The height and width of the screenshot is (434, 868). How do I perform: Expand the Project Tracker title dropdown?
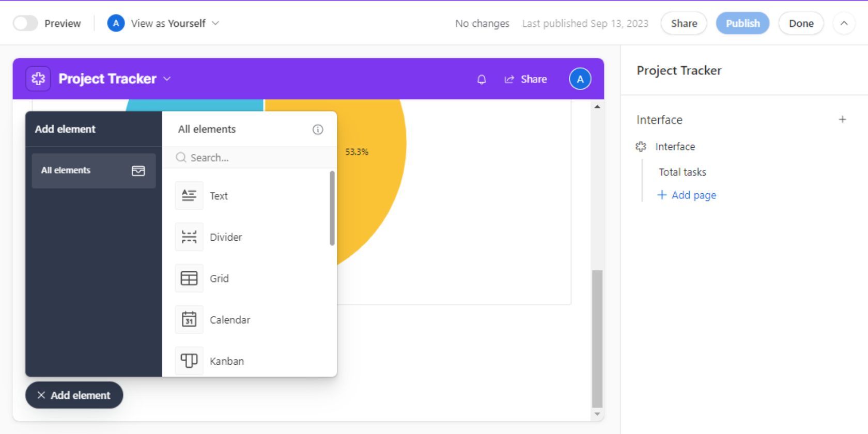pyautogui.click(x=167, y=79)
